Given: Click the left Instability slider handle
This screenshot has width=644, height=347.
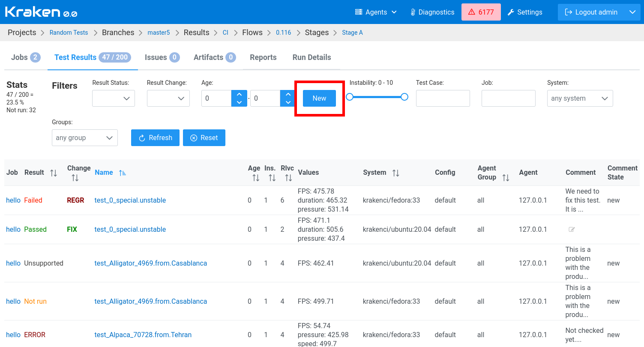Looking at the screenshot, I should pyautogui.click(x=350, y=97).
